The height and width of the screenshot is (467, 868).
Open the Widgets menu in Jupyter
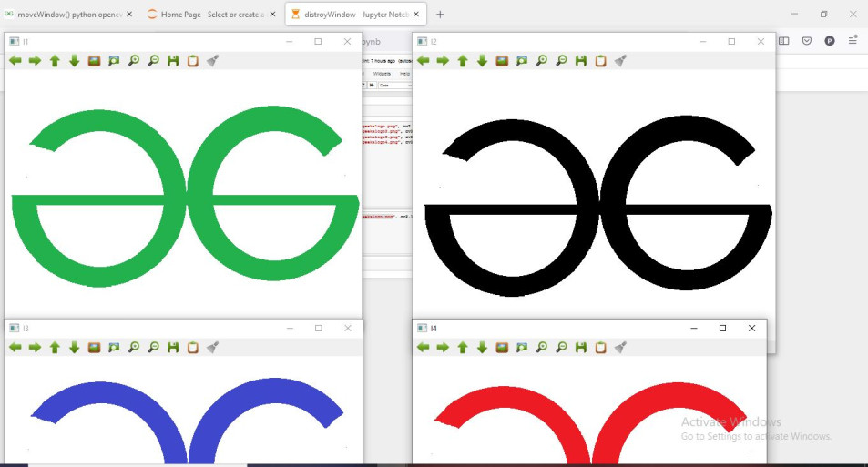382,74
